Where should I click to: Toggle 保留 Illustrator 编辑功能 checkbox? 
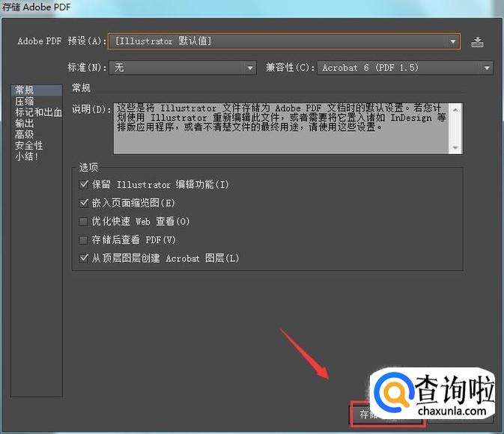83,184
